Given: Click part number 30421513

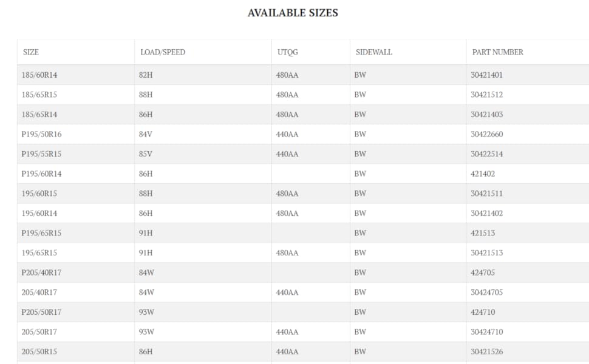Looking at the screenshot, I should [486, 252].
